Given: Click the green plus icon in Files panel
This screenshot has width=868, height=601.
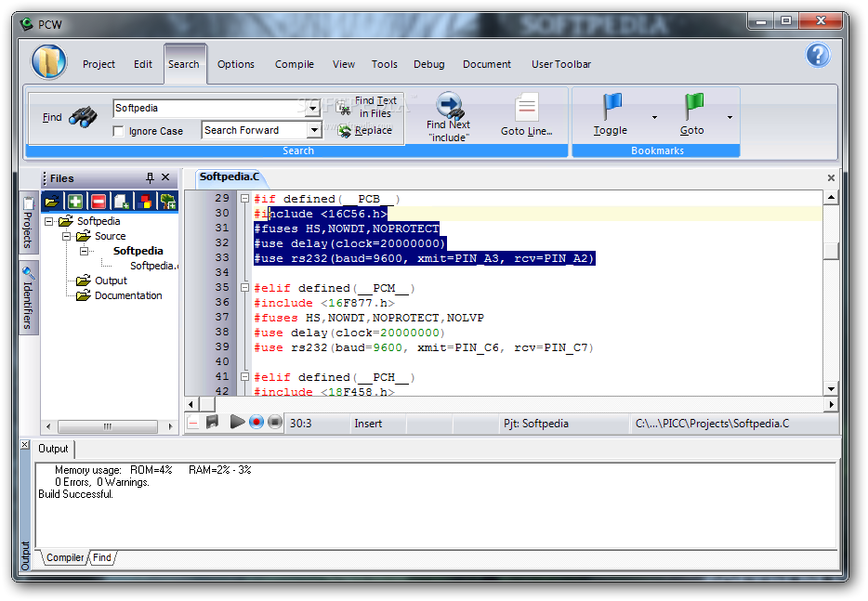Looking at the screenshot, I should [x=75, y=201].
